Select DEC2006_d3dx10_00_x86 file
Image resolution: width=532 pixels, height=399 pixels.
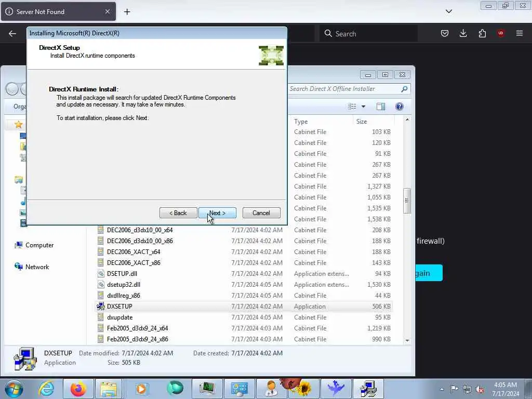(244, 241)
